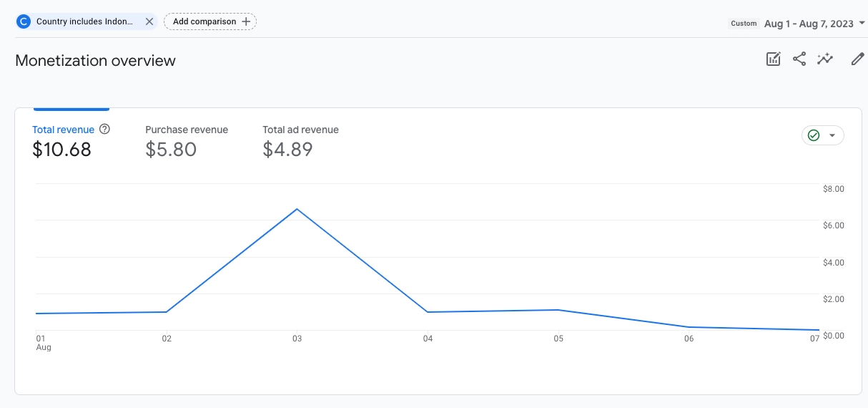Click the line chart point at Aug 05

(558, 310)
